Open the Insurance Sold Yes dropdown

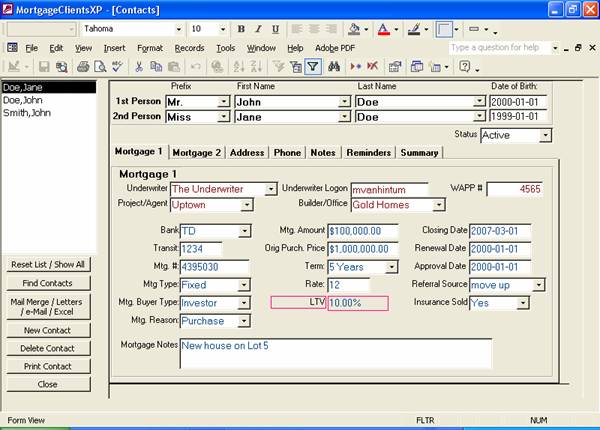point(523,303)
